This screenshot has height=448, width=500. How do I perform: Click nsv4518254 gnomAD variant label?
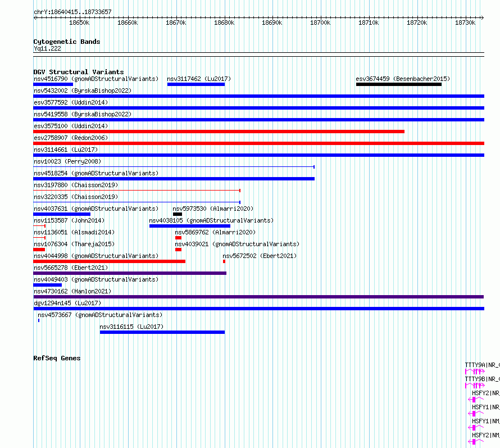tap(96, 173)
